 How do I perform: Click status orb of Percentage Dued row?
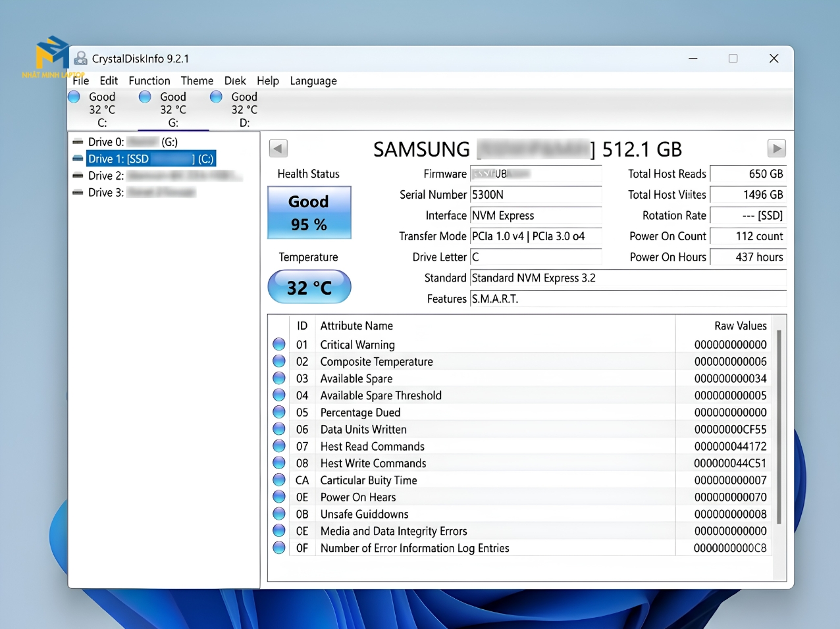tap(279, 413)
